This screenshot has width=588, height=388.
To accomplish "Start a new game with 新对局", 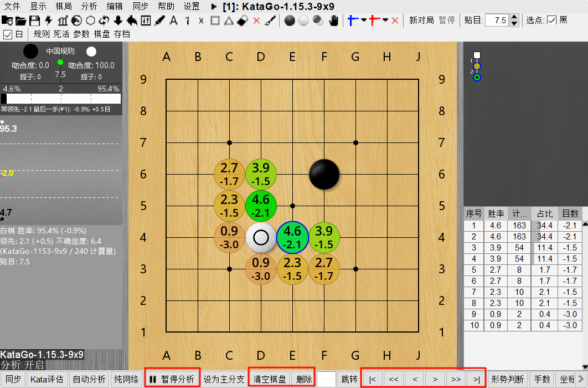I will click(422, 20).
